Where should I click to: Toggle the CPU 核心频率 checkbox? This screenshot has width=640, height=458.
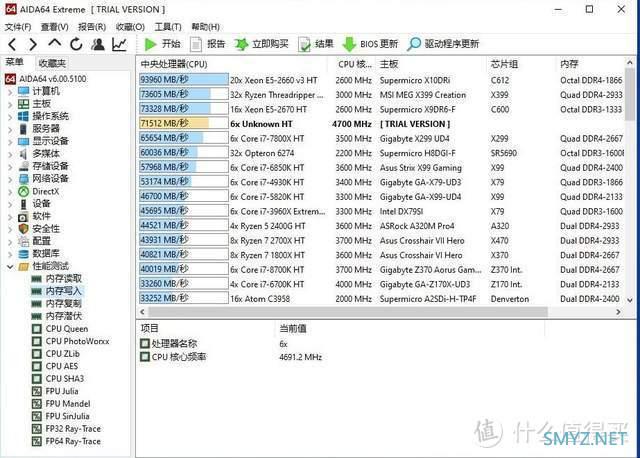[x=144, y=357]
